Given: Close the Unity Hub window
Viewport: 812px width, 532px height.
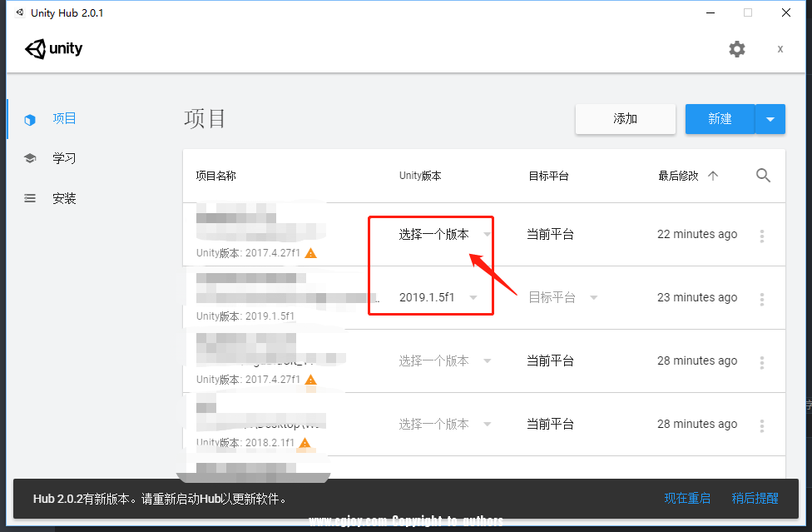Looking at the screenshot, I should [785, 12].
